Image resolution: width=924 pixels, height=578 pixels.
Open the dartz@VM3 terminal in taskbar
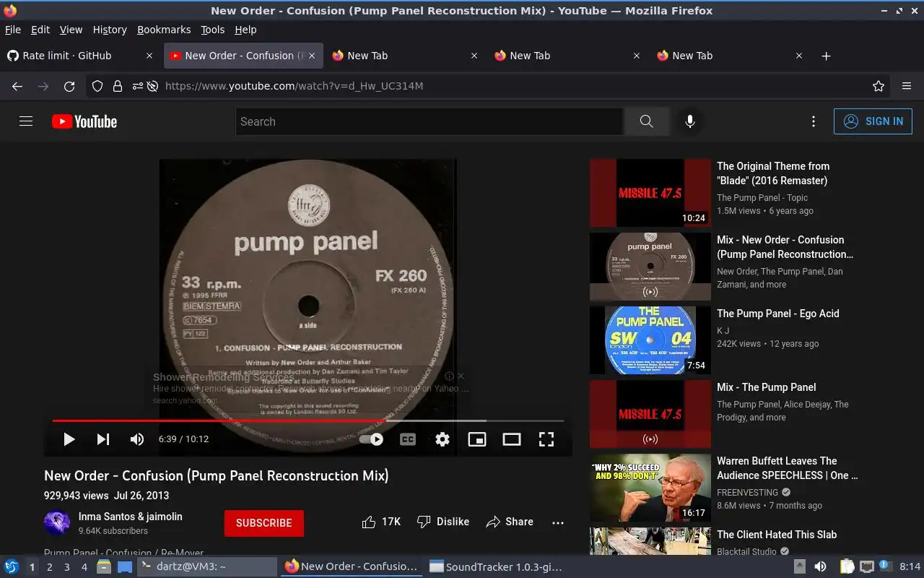[207, 567]
